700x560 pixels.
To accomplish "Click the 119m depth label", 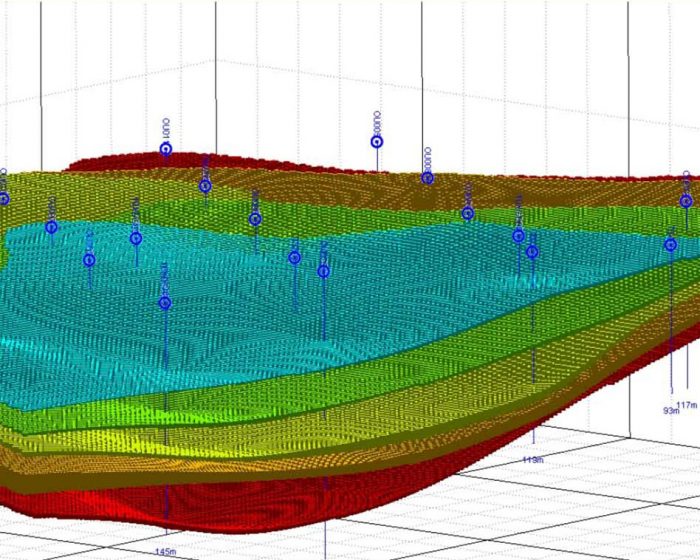I will tap(532, 460).
